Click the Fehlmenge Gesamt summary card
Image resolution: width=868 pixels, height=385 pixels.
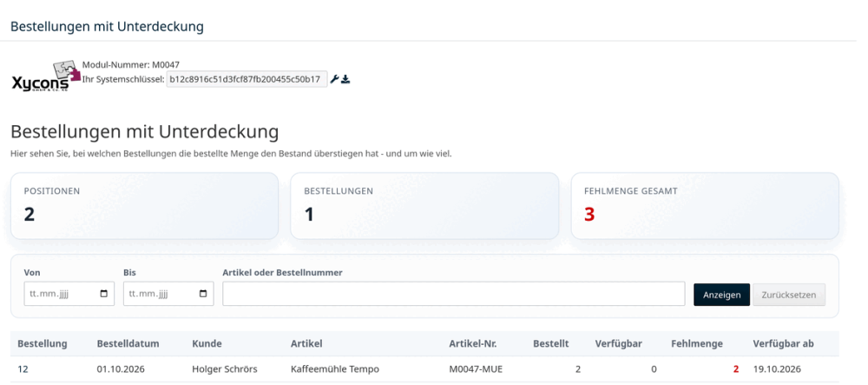click(705, 206)
